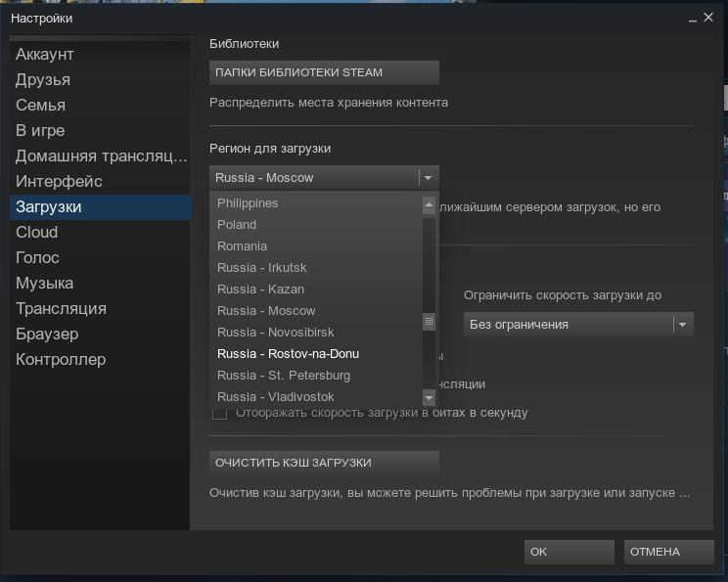Open the Контроллер settings section
The width and height of the screenshot is (728, 582).
pyautogui.click(x=100, y=360)
